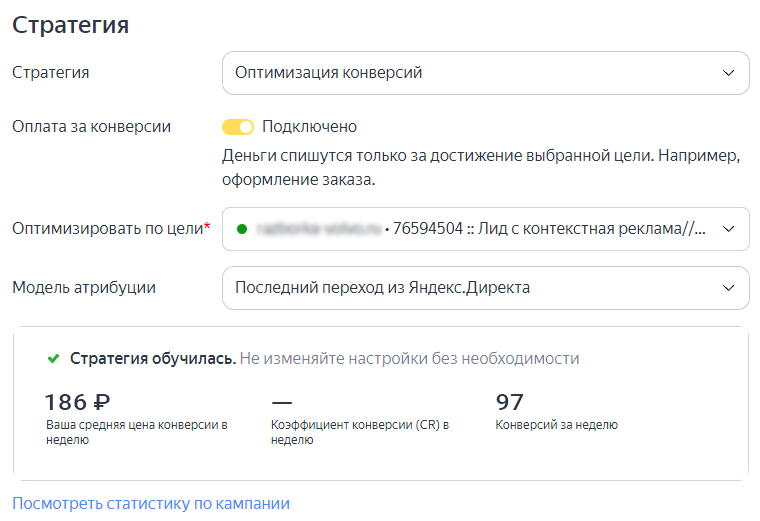The height and width of the screenshot is (521, 760).
Task: Click the Коэффициент конверсии (CR) caption
Action: coord(359,425)
